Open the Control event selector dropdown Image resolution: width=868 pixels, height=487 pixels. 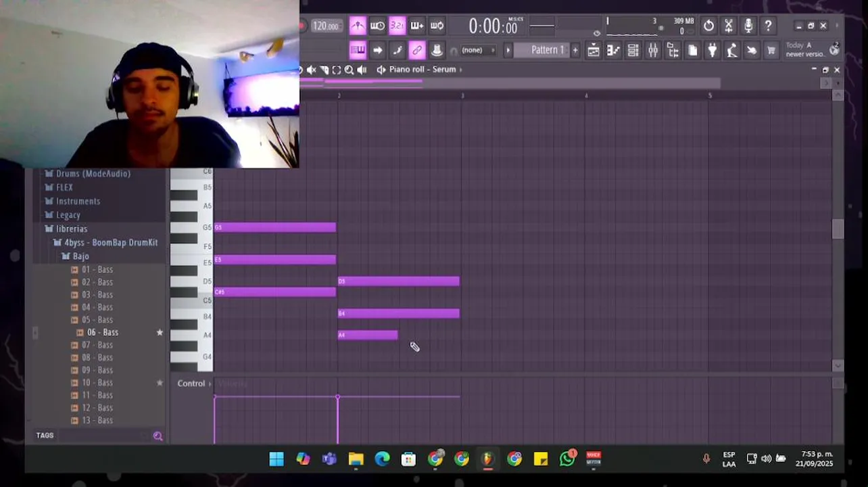tap(195, 384)
